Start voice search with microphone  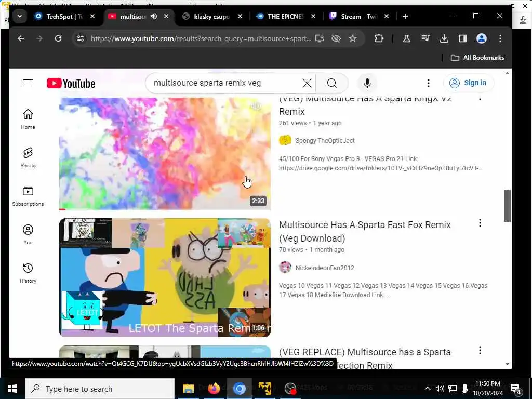coord(367,83)
